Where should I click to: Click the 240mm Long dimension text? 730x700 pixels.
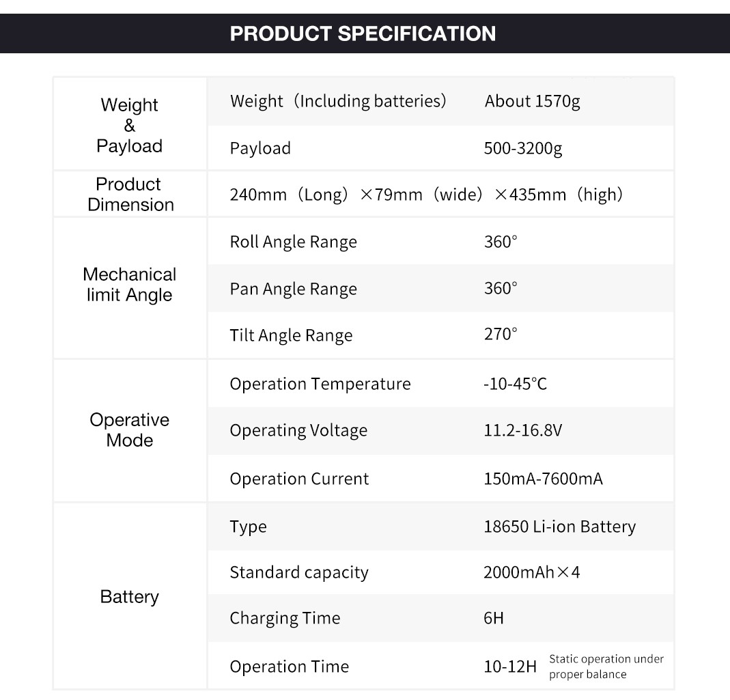click(289, 194)
